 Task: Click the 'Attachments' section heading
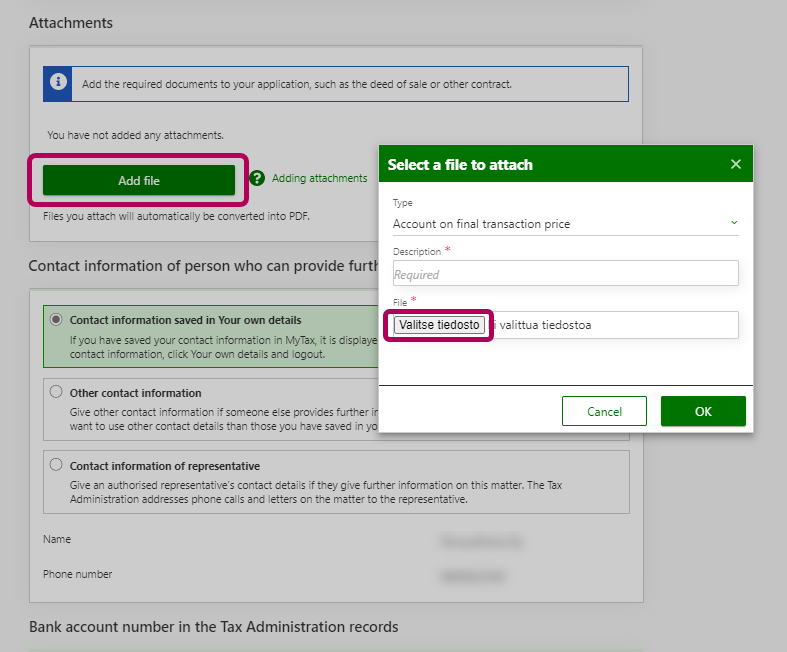tap(71, 22)
